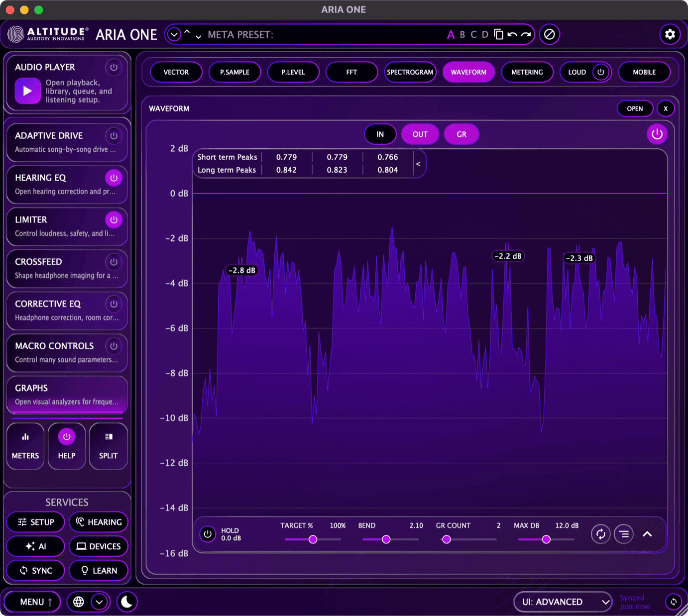Switch to the VECTOR tab
Image resolution: width=688 pixels, height=616 pixels.
[176, 72]
